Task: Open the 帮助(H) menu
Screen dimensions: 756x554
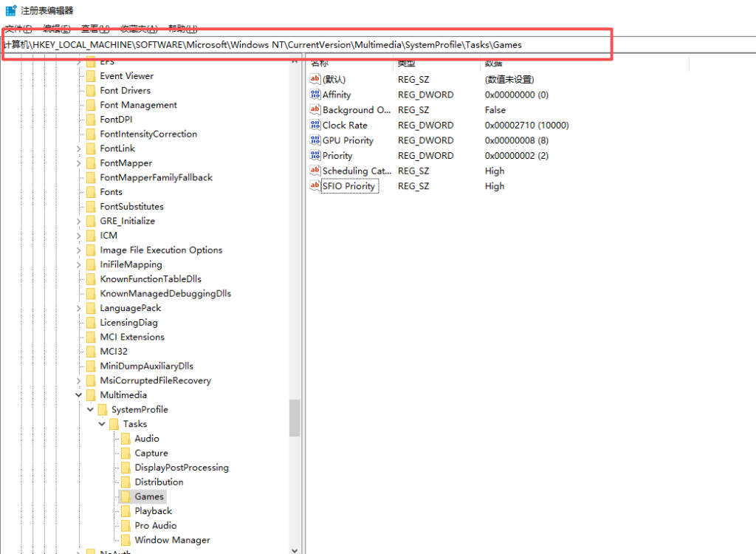Action: [x=182, y=29]
